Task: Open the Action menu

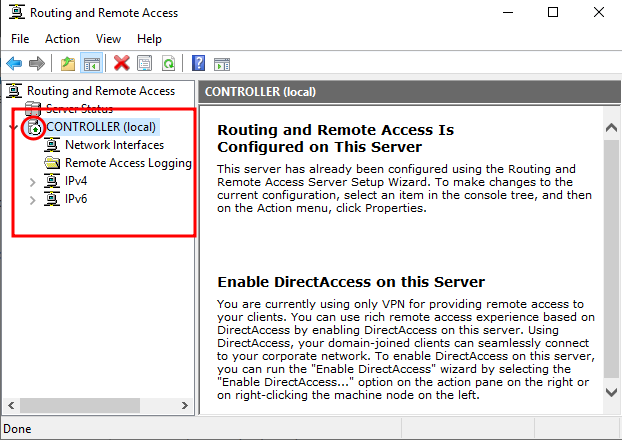Action: pyautogui.click(x=62, y=39)
